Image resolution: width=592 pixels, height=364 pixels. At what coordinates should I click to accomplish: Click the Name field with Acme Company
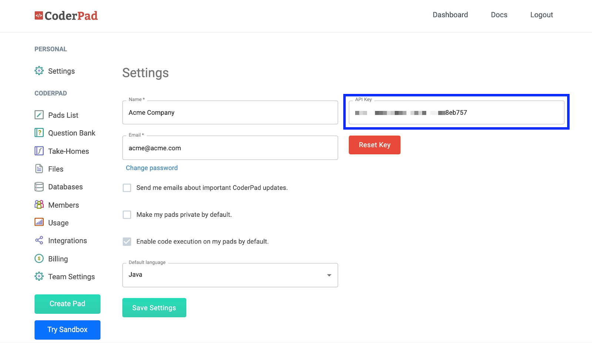click(x=230, y=112)
